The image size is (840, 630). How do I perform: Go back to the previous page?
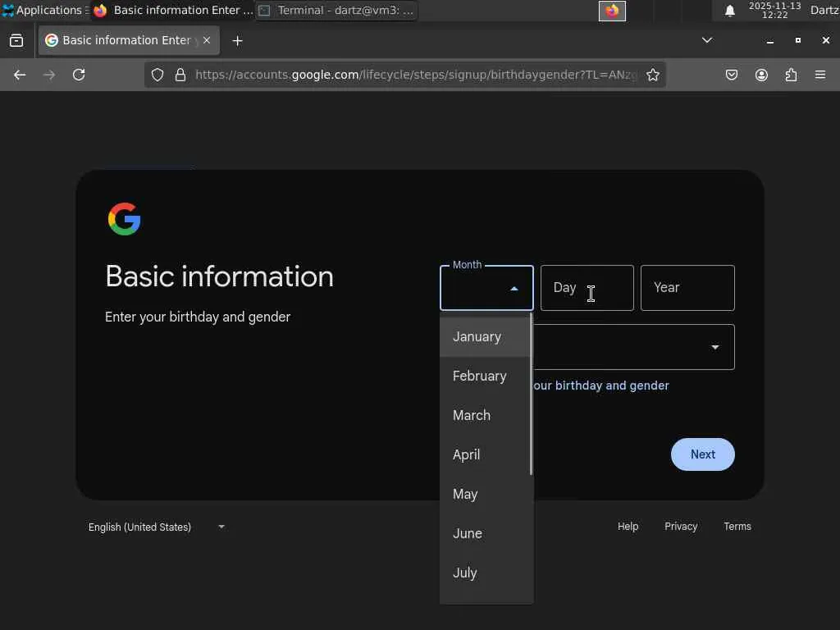(20, 75)
